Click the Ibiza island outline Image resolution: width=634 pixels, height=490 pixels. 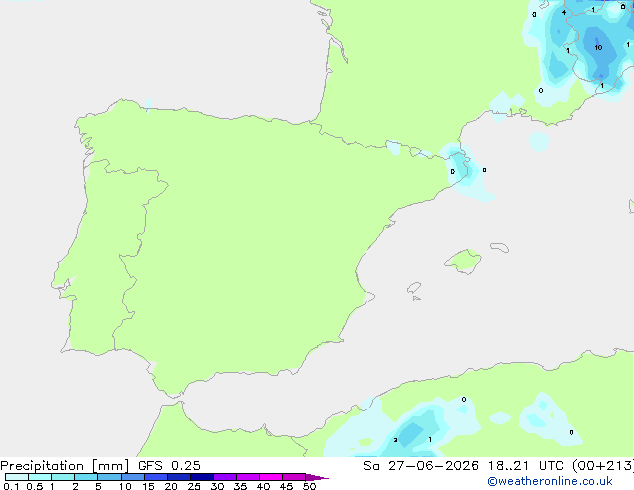point(414,288)
